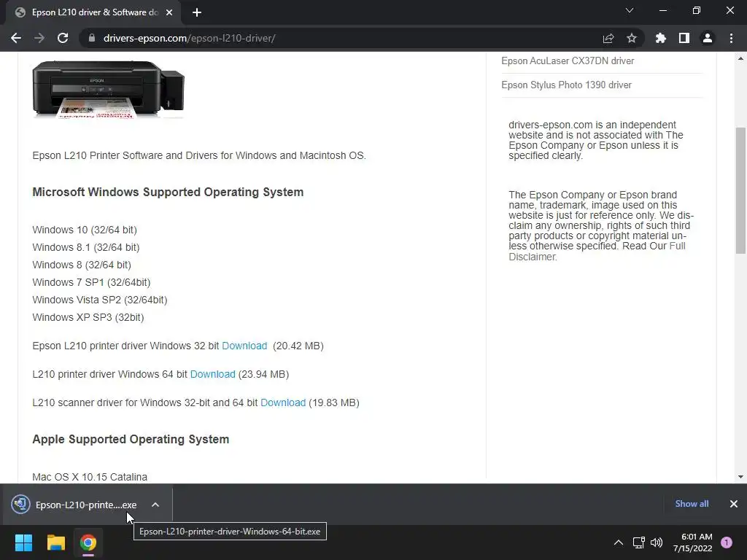747x560 pixels.
Task: Open the clock showing 6:01 AM
Action: (x=693, y=542)
